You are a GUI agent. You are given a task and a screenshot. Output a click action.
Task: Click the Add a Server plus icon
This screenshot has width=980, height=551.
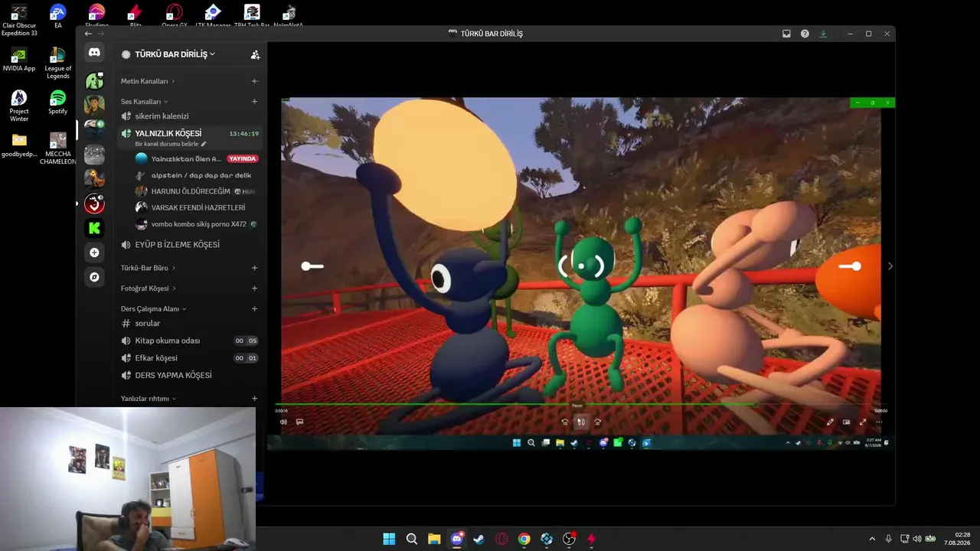[94, 253]
